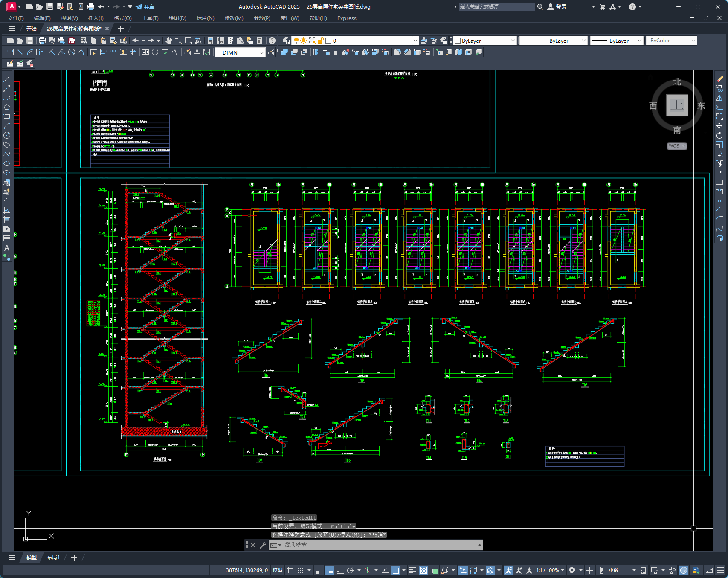Screen dimensions: 728x578
Task: Open the DIMN dimension style dropdown
Action: pos(240,52)
